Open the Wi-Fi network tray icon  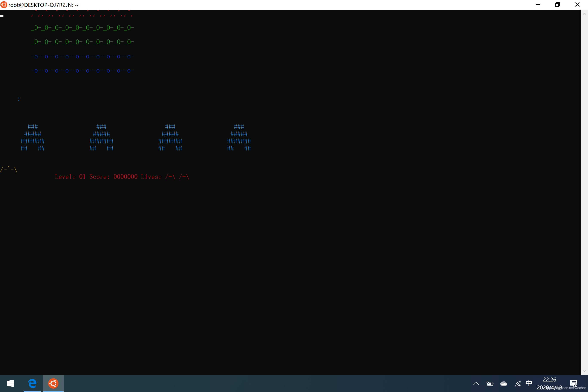pyautogui.click(x=518, y=383)
